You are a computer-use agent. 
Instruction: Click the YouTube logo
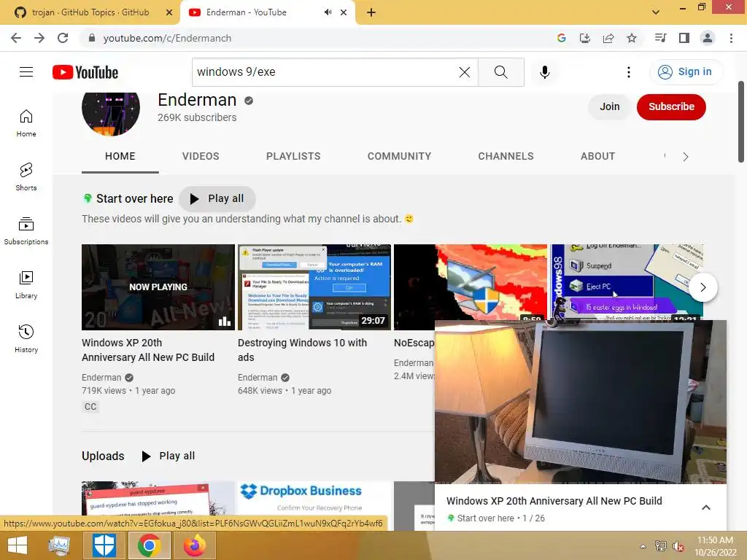pos(85,72)
